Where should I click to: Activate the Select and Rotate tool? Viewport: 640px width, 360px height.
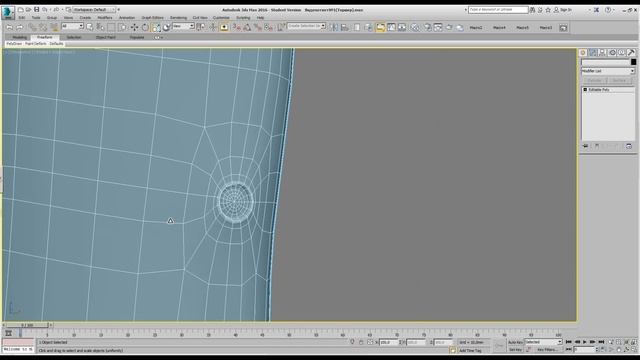145,27
